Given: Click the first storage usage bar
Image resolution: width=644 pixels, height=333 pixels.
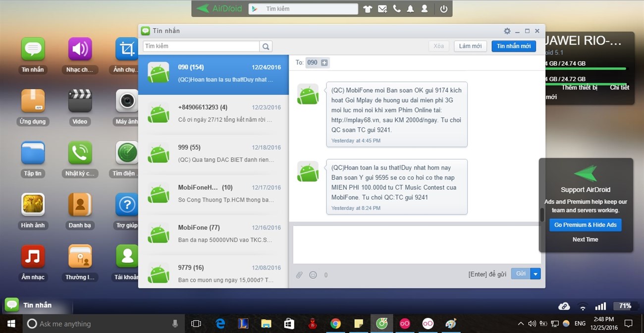Looking at the screenshot, I should (x=586, y=68).
